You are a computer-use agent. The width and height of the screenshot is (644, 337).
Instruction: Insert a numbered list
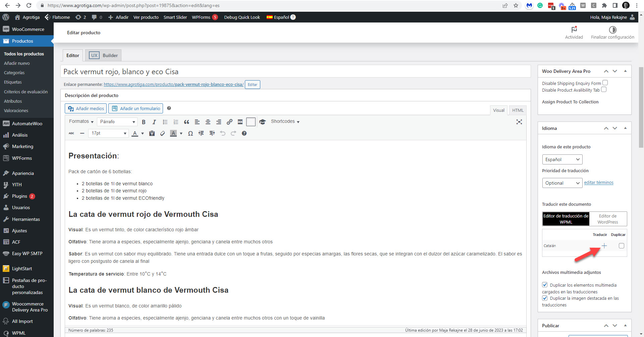click(176, 122)
